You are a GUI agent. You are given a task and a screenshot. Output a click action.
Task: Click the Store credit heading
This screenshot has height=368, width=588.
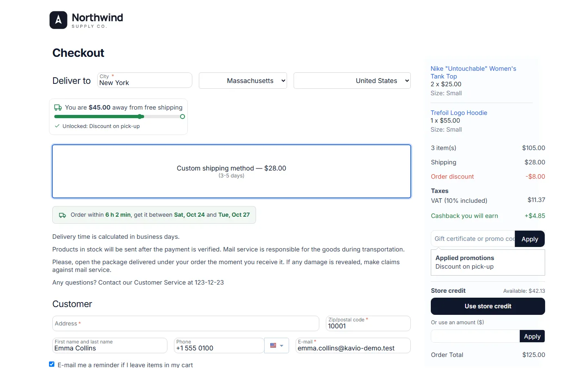(448, 291)
